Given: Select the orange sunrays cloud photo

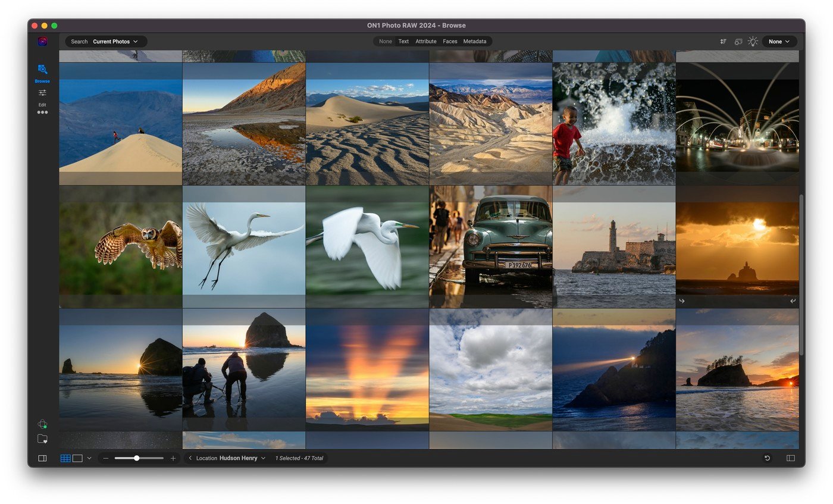Looking at the screenshot, I should click(367, 370).
